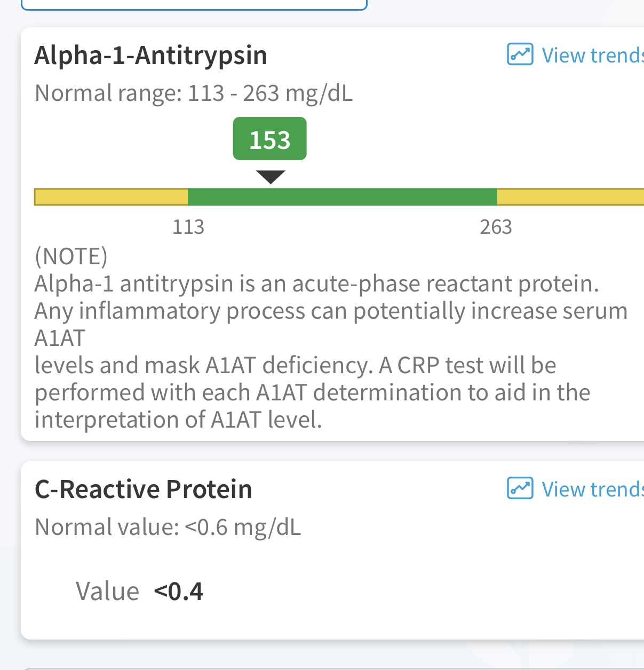The image size is (644, 670).
Task: Click the green 153 result badge
Action: click(x=270, y=139)
